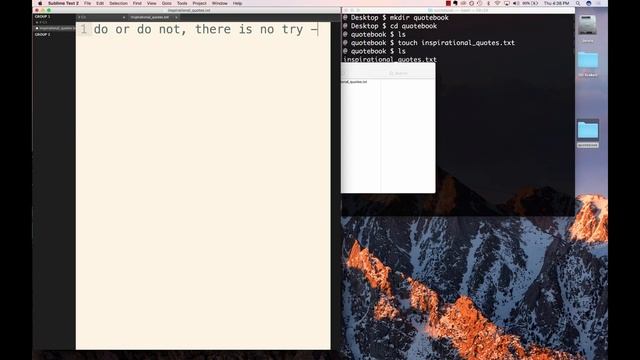Viewport: 640px width, 360px height.
Task: Click the user avatar icon in menu bar
Action: [x=589, y=3]
